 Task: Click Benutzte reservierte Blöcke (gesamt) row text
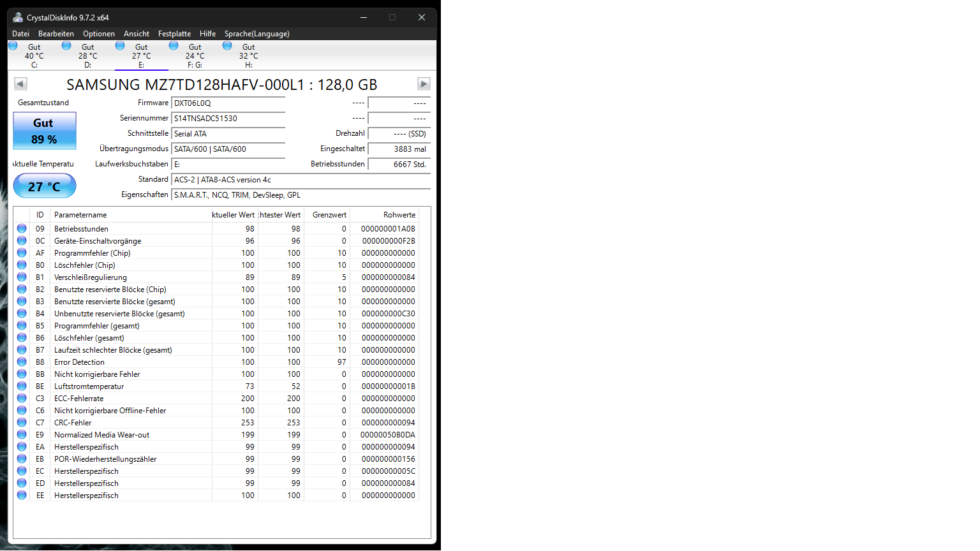tap(115, 302)
